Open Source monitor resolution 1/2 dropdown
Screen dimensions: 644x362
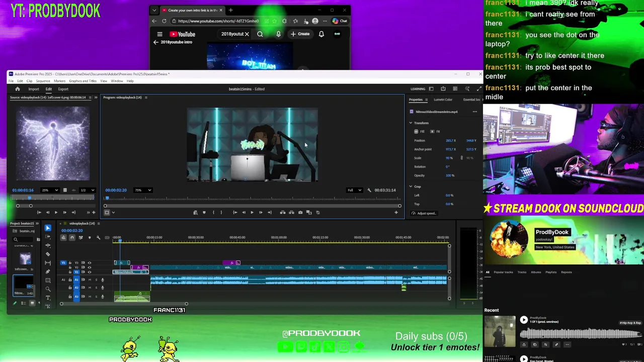coord(87,190)
